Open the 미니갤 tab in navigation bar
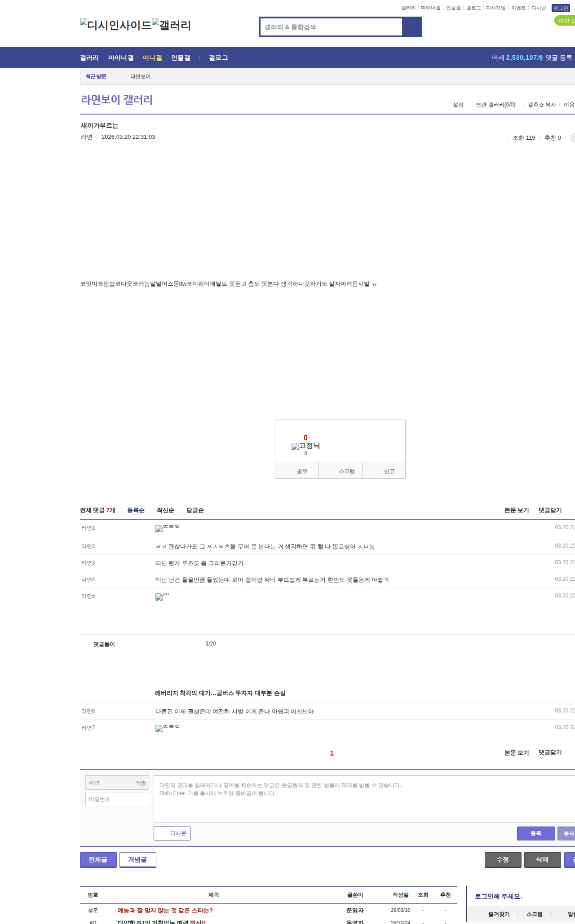Screen dimensions: 575x924 [152, 58]
